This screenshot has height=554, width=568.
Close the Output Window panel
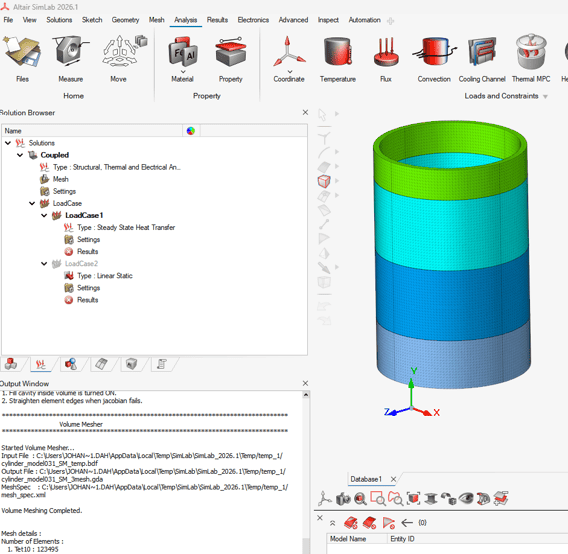coord(305,383)
